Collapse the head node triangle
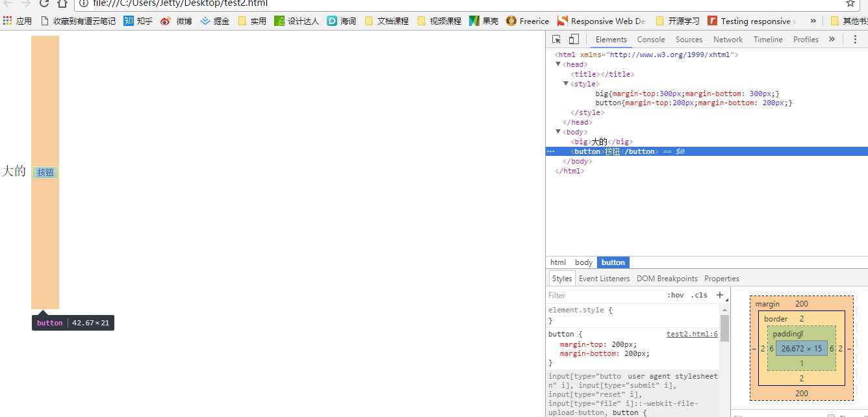 tap(558, 64)
